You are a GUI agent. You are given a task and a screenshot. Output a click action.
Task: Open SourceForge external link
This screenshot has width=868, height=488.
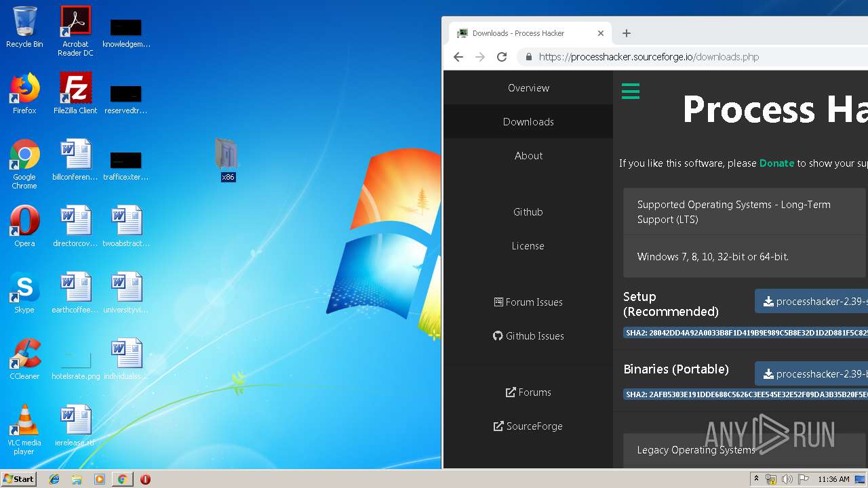(x=528, y=426)
